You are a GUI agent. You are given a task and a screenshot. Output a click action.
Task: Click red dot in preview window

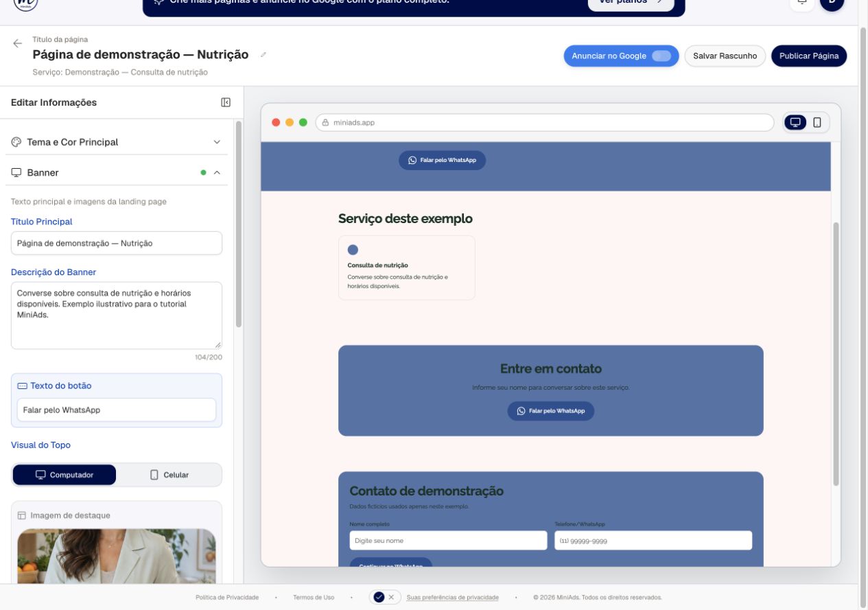coord(276,123)
